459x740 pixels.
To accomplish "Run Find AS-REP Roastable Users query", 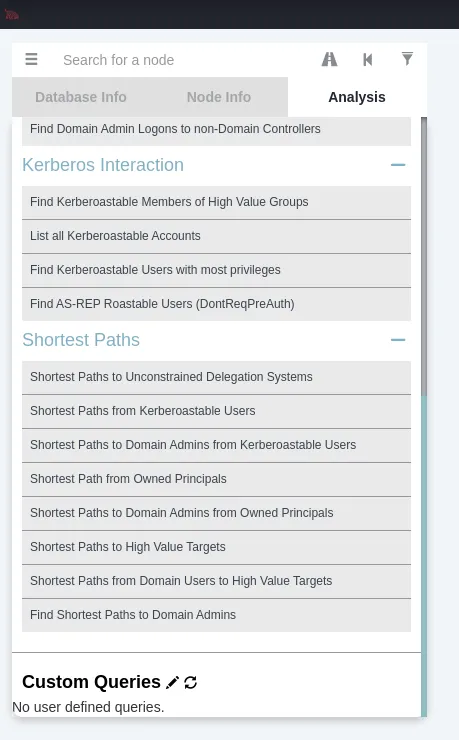I will pos(216,304).
